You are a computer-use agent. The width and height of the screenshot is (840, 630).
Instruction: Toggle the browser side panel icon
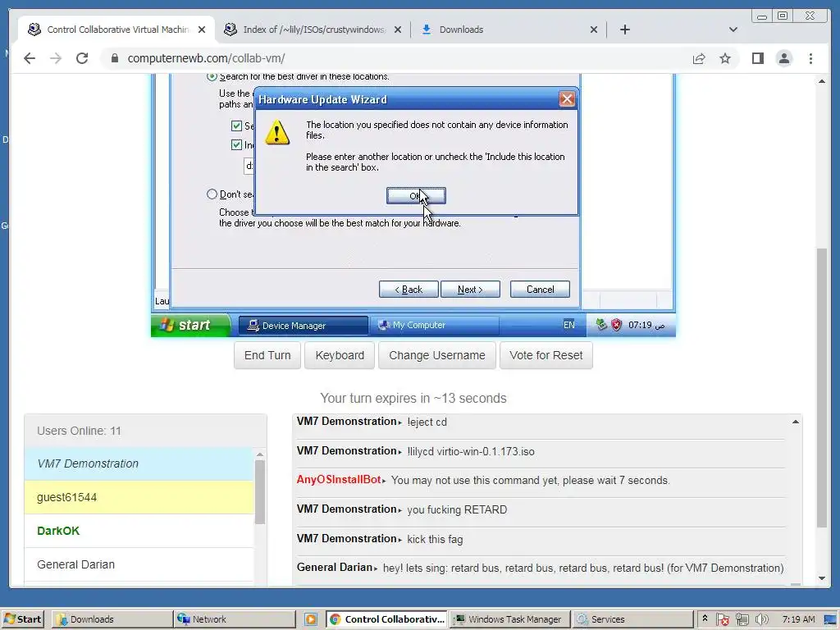point(757,58)
